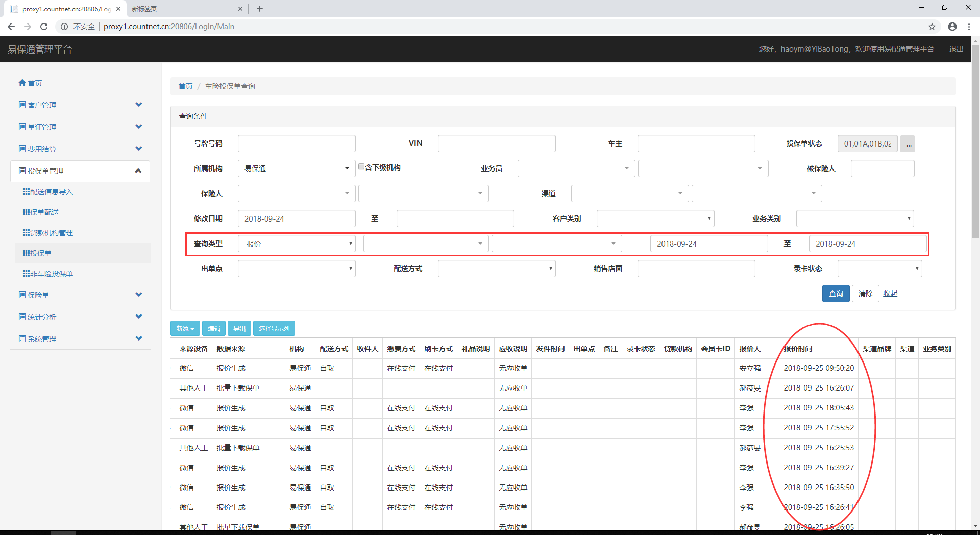The width and height of the screenshot is (980, 535).
Task: Click the browser back arrow
Action: click(11, 27)
